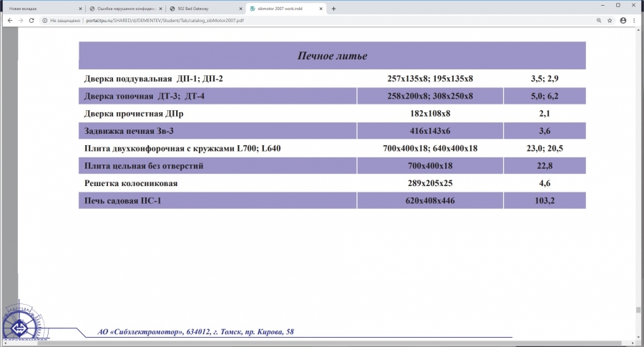
Task: Click the browser Back arrow
Action: pos(9,21)
